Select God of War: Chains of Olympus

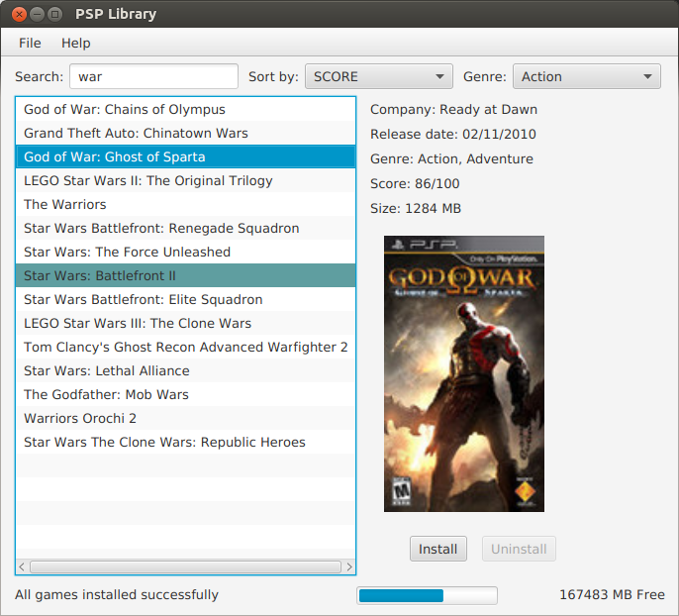pos(185,109)
